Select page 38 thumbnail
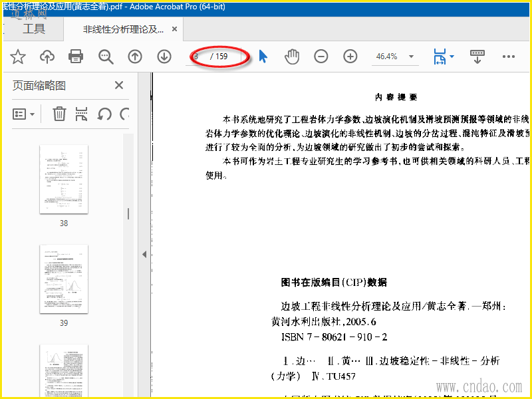Image resolution: width=532 pixels, height=399 pixels. click(64, 180)
